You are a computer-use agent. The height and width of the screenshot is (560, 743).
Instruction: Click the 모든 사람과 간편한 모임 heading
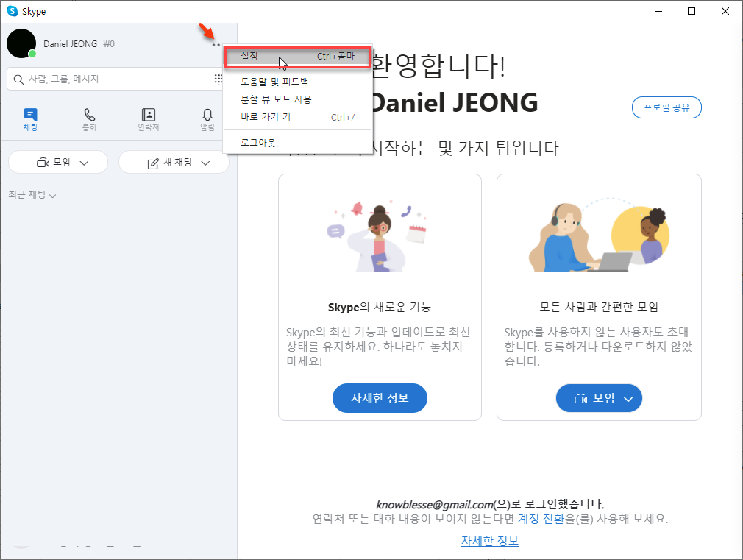coord(599,308)
